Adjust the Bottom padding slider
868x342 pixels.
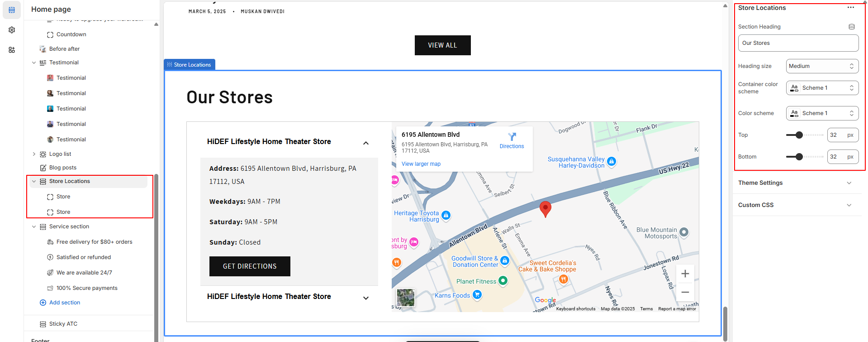799,157
